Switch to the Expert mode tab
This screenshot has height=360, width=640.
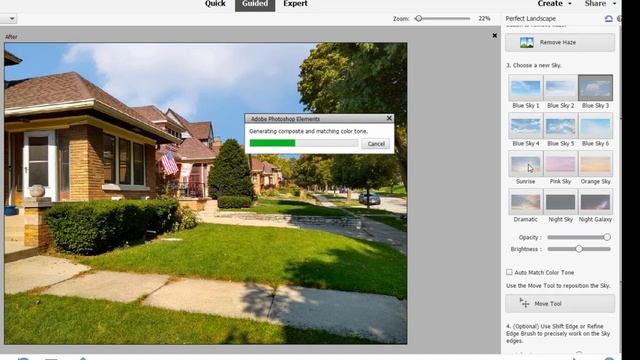coord(295,4)
